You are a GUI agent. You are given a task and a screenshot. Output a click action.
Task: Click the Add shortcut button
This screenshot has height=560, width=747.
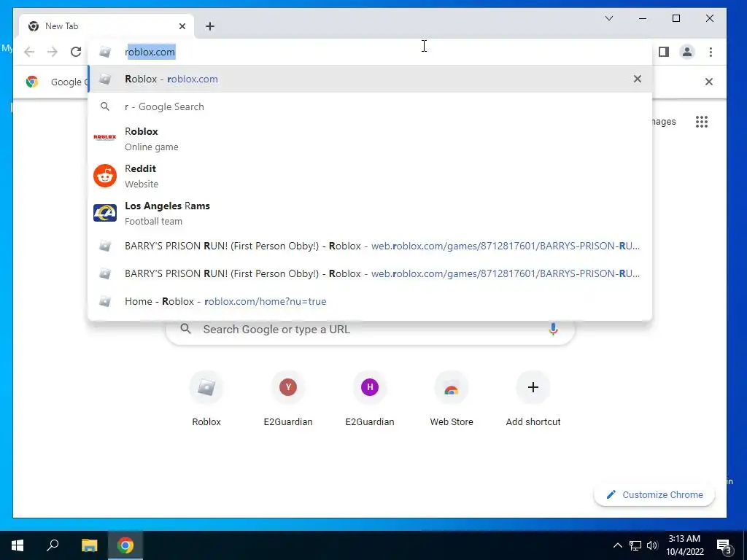tap(533, 400)
